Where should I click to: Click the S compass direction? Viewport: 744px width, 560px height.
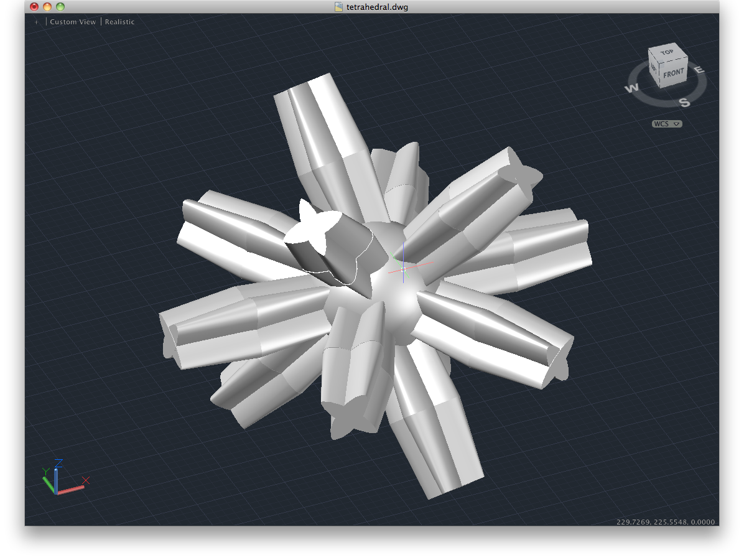tap(684, 102)
